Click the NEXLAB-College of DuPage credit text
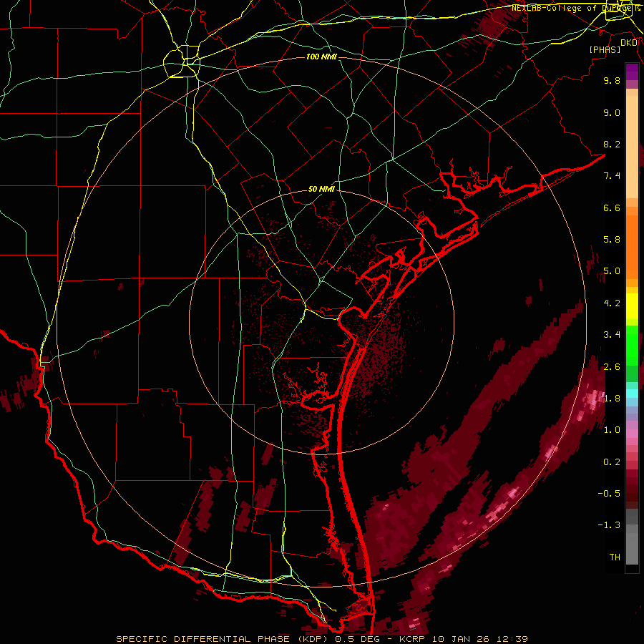This screenshot has height=644, width=644. (575, 8)
